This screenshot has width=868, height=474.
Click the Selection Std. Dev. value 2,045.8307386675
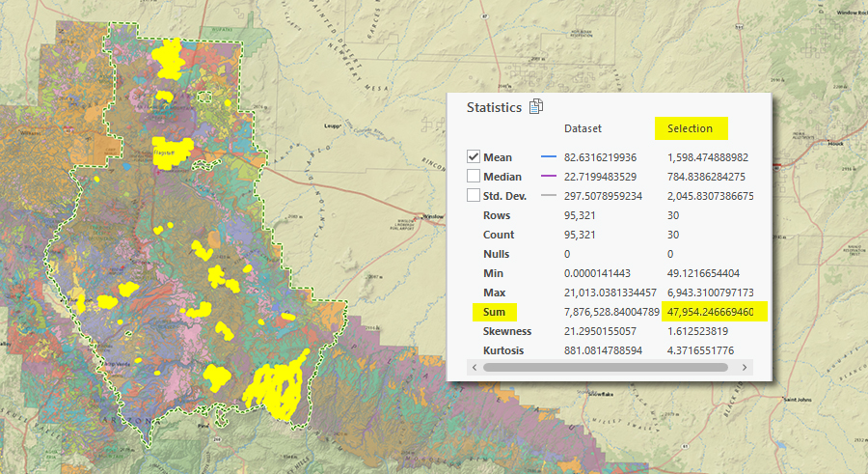(x=710, y=196)
